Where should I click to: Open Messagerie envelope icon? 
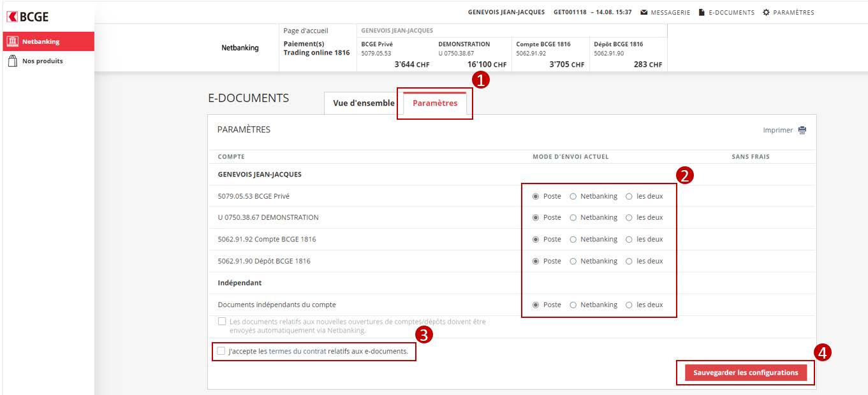(x=644, y=12)
